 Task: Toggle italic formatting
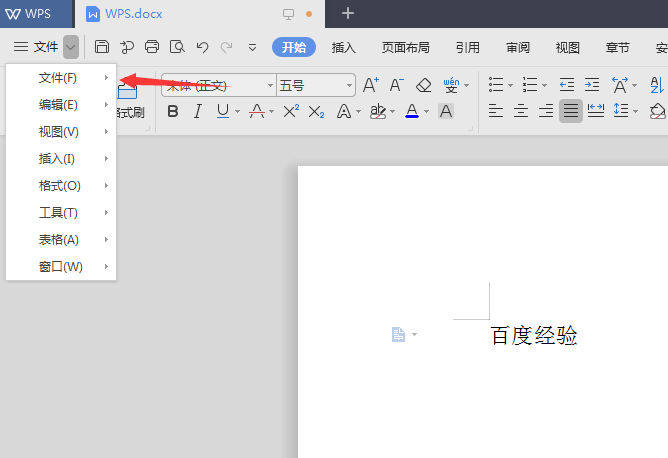tap(197, 112)
